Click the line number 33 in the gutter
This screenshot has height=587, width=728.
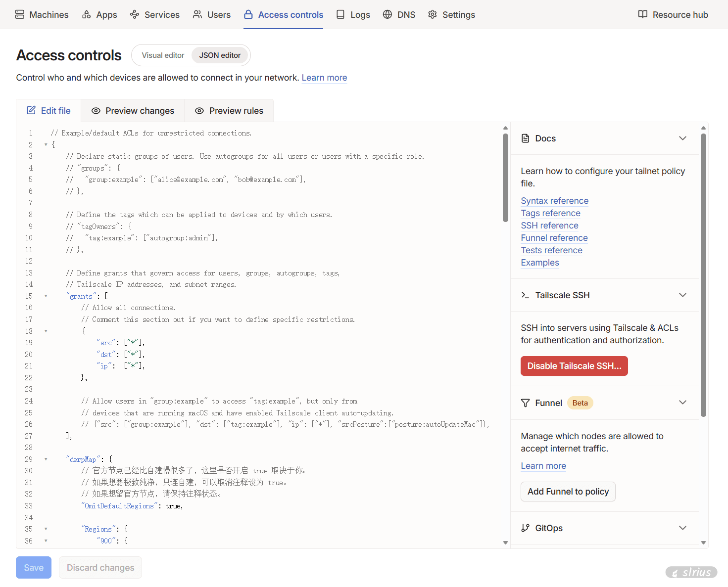[x=29, y=506]
